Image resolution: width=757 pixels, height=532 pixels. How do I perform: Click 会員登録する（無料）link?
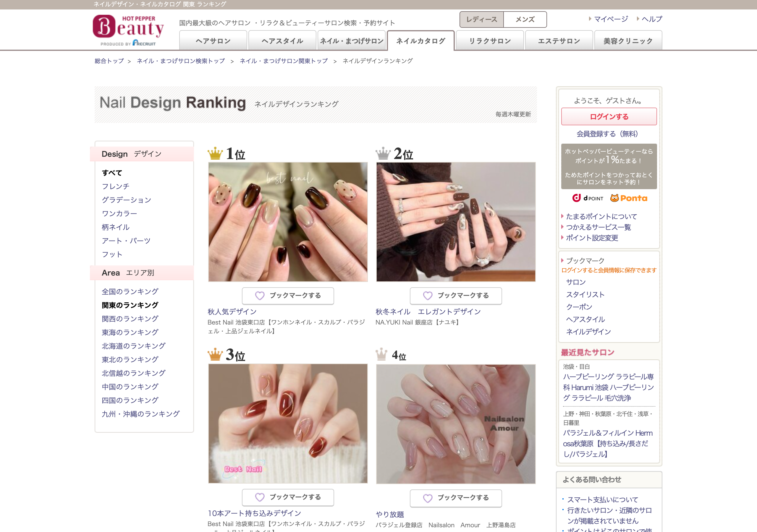click(x=609, y=134)
